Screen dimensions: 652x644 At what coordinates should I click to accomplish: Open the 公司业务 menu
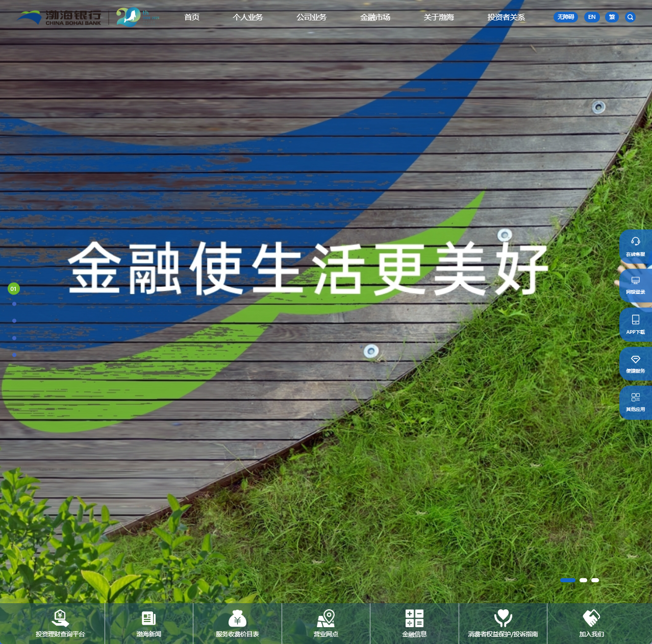pos(311,17)
